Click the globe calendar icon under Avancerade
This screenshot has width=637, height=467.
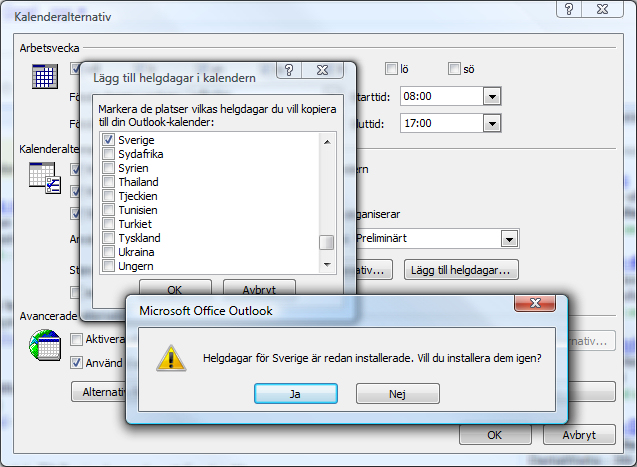[x=45, y=345]
